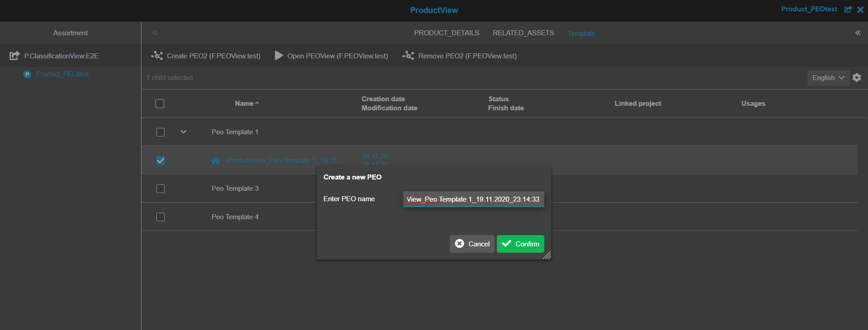
Task: Collapse the right panel double-chevron
Action: pyautogui.click(x=858, y=33)
